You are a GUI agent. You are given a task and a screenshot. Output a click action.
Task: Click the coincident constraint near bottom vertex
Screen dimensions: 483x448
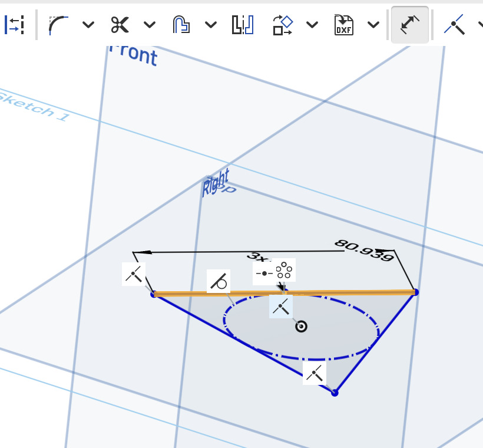coord(315,373)
